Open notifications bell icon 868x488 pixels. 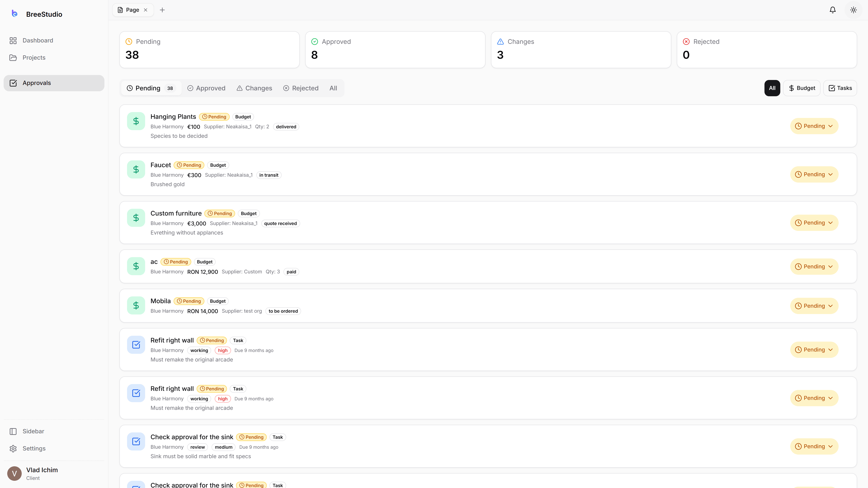pyautogui.click(x=833, y=10)
